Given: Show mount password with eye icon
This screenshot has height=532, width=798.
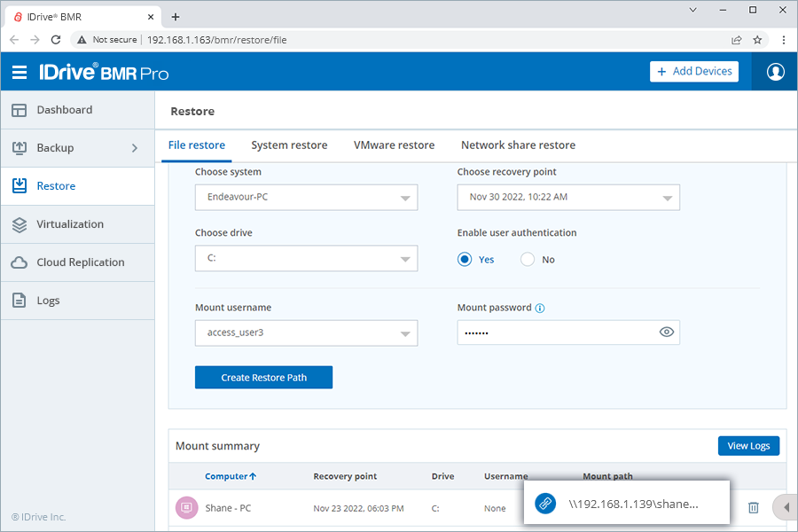Looking at the screenshot, I should tap(667, 332).
